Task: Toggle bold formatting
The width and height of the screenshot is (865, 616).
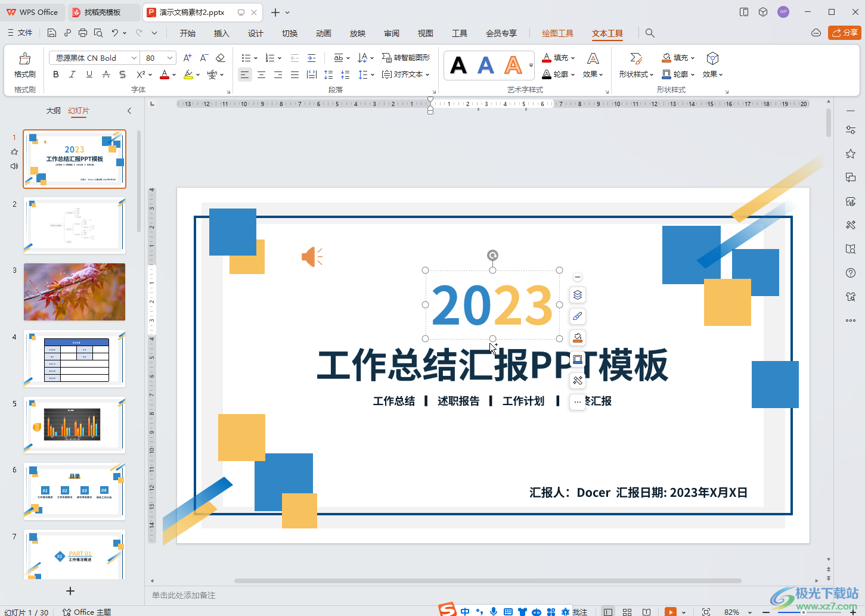Action: pos(56,74)
